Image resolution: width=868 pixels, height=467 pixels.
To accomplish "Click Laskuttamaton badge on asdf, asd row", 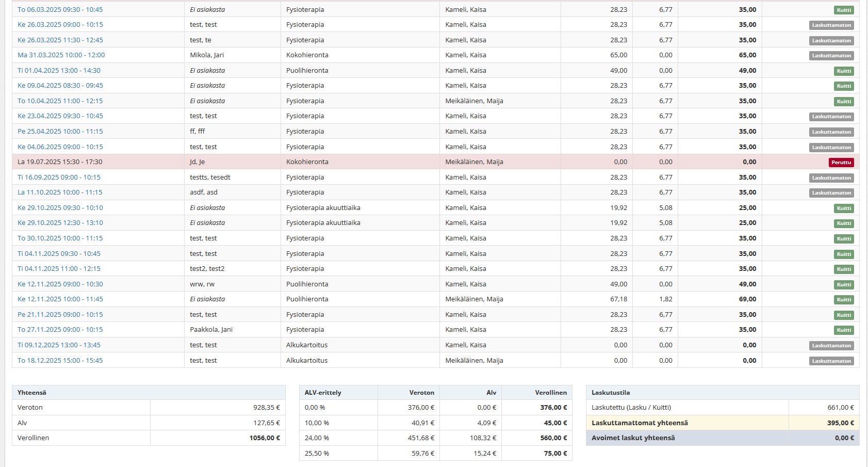I will pos(831,193).
